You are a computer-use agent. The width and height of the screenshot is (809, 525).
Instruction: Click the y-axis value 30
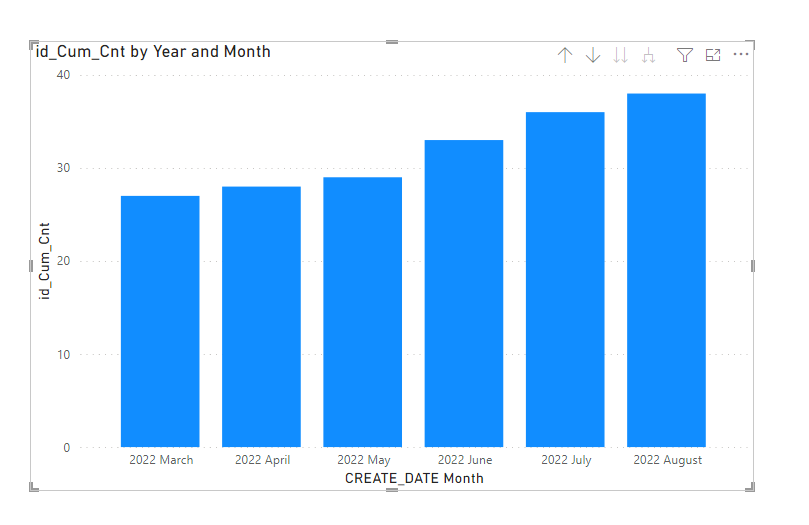click(63, 168)
